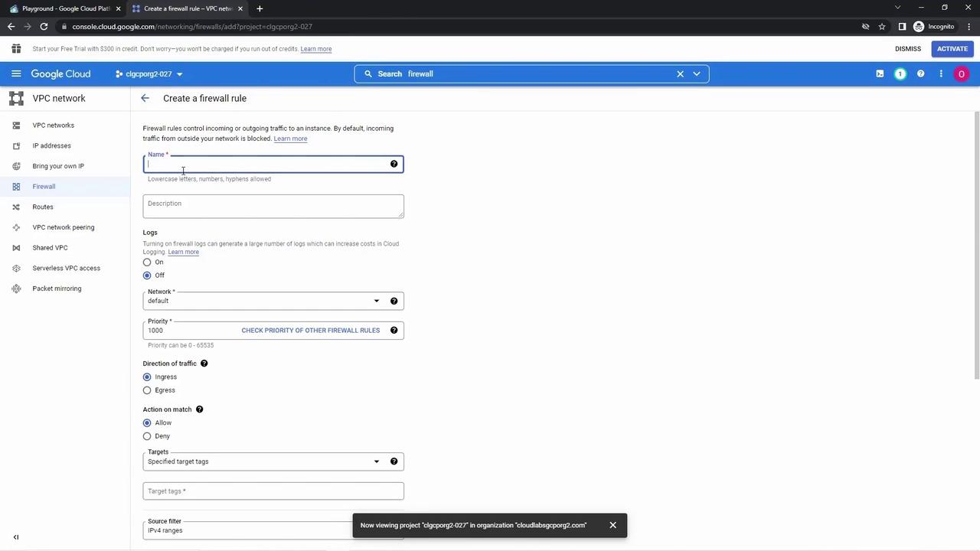Dismiss the free trial banner
Image resolution: width=980 pixels, height=551 pixels.
click(x=908, y=49)
